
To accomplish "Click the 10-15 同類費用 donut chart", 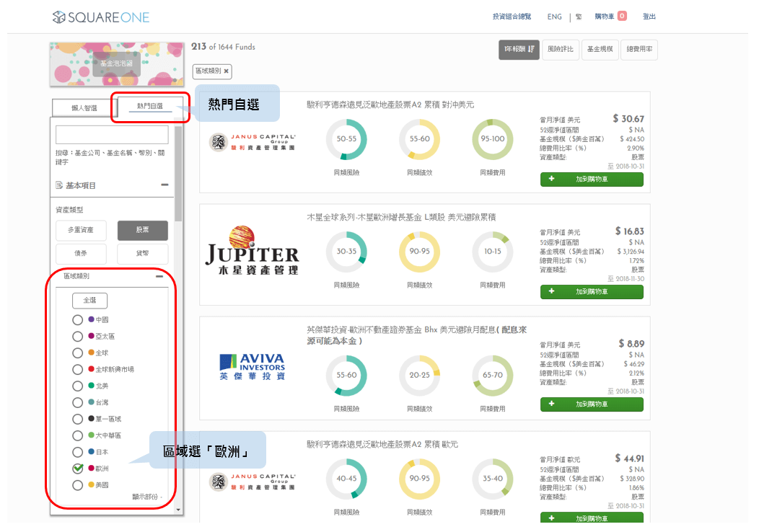I will pos(493,252).
